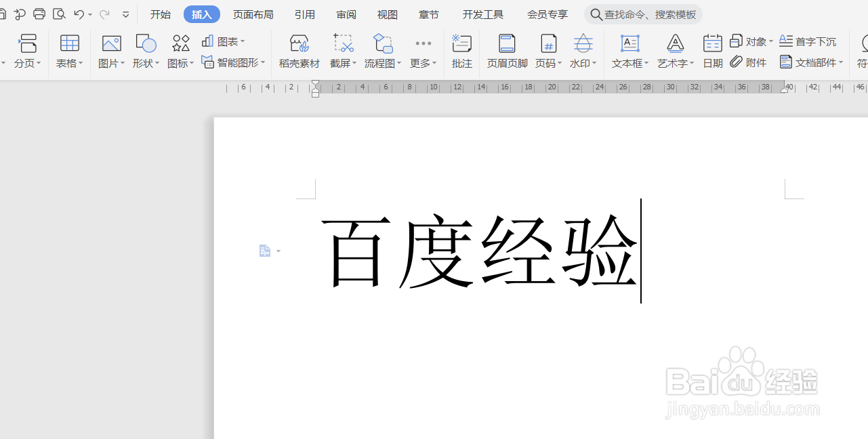This screenshot has width=868, height=439.
Task: Open the 页面布局 tab
Action: (x=253, y=14)
